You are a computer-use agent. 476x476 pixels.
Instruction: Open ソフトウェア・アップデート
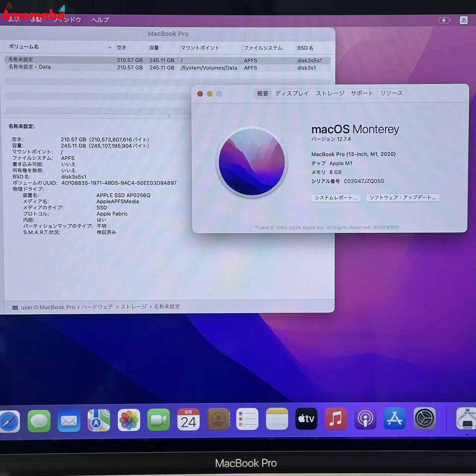tap(403, 197)
